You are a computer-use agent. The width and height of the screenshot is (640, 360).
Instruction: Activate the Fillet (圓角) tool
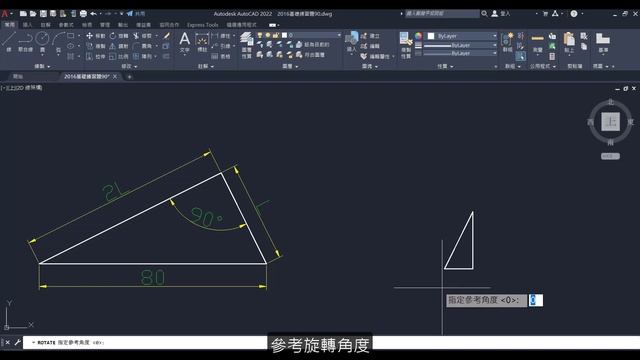(142, 46)
